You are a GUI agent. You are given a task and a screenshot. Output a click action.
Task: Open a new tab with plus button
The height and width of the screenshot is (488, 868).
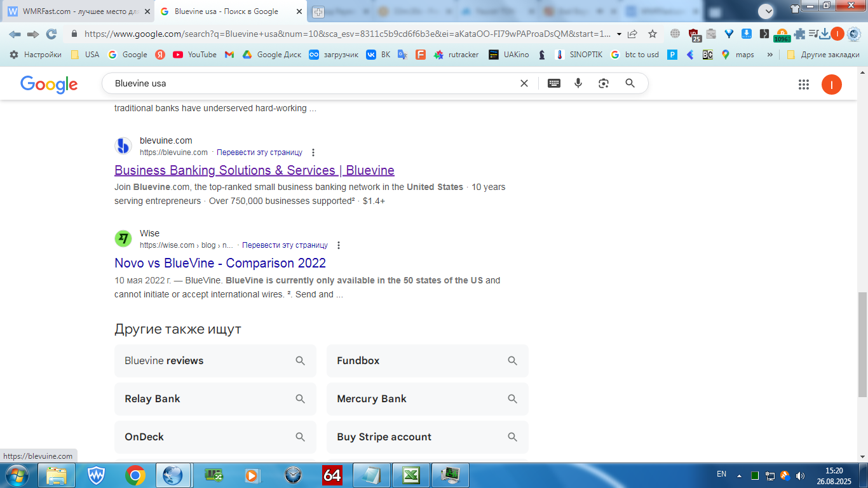pyautogui.click(x=318, y=12)
